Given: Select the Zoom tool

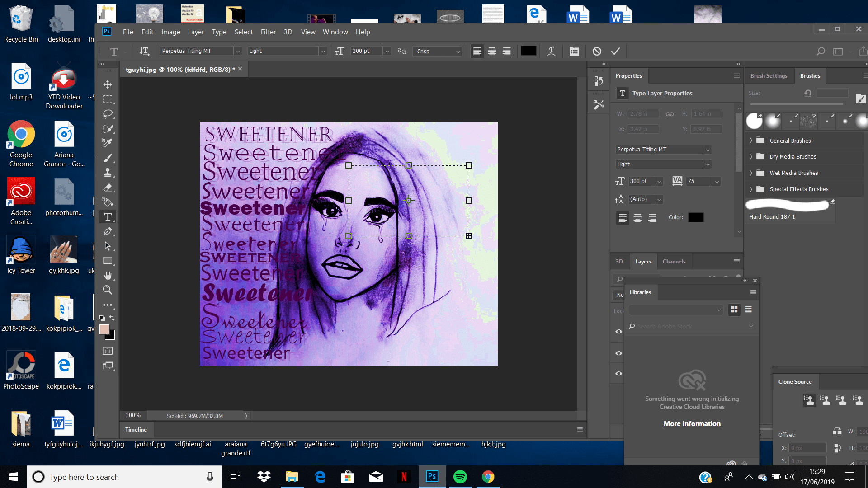Looking at the screenshot, I should (x=108, y=290).
